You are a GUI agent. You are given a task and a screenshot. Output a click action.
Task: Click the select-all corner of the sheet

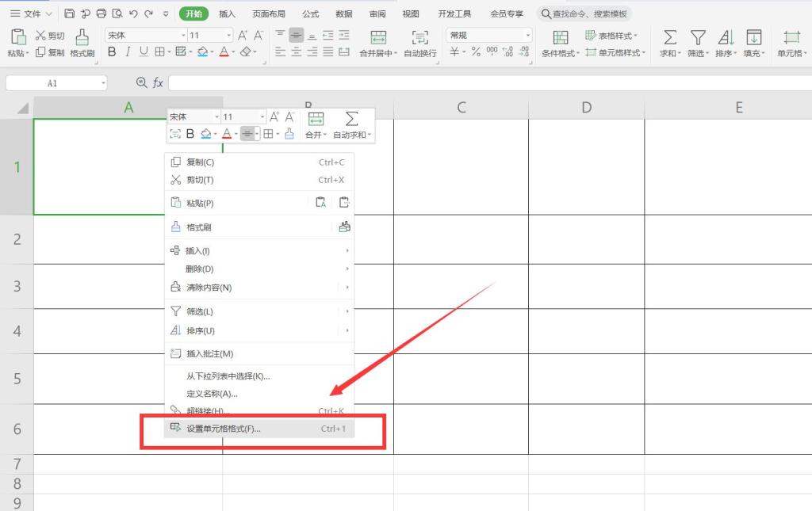[23, 108]
